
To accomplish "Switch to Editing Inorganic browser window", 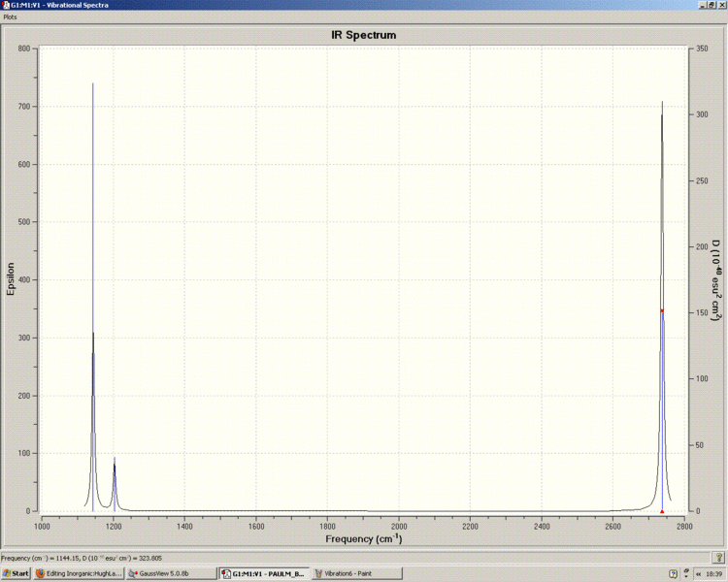I will (79, 573).
